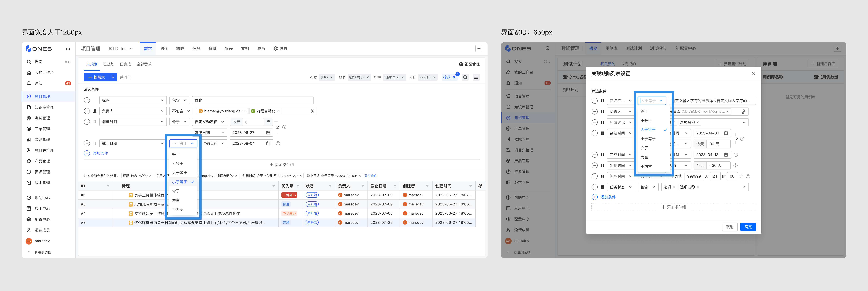Close the 关联缺陷列表设置 dialog
The image size is (868, 291).
point(753,73)
